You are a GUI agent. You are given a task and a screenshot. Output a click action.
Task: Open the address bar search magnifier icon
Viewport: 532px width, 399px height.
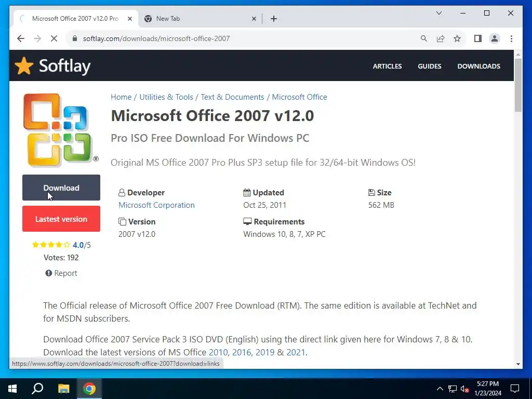(x=424, y=38)
